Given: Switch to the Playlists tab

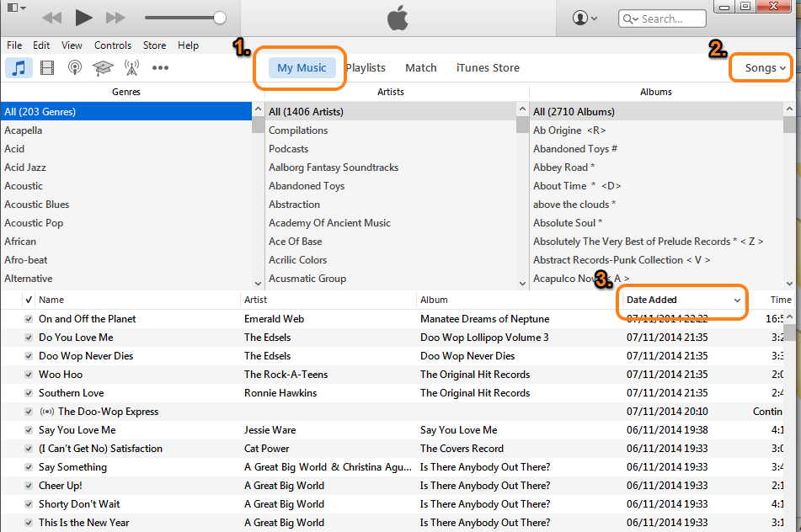Looking at the screenshot, I should tap(366, 68).
